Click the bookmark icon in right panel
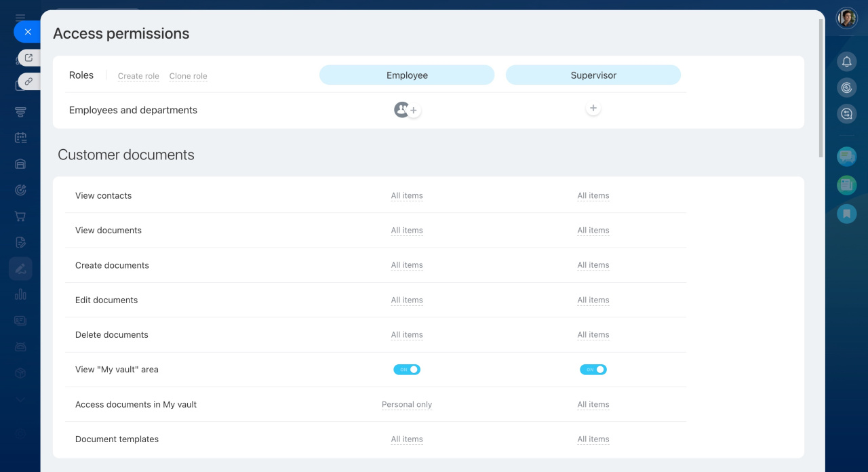 tap(846, 214)
